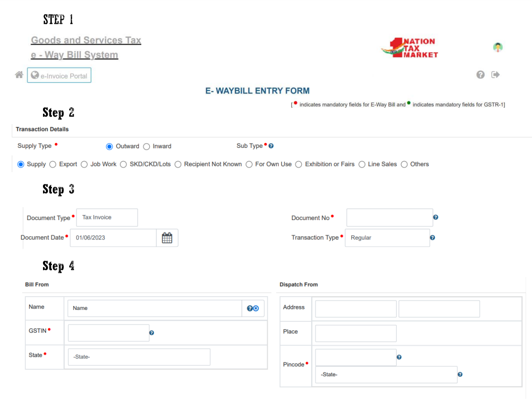The width and height of the screenshot is (532, 399).
Task: Open the Document Date calendar picker
Action: pyautogui.click(x=167, y=238)
